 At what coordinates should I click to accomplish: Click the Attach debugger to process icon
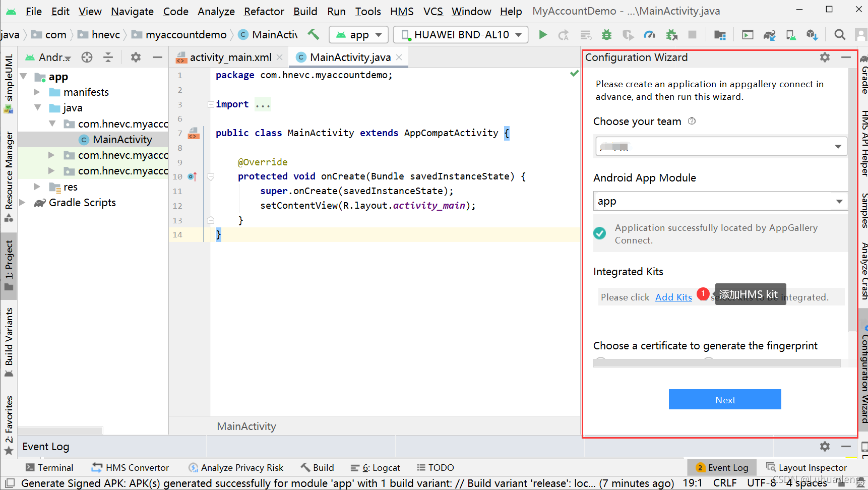[x=671, y=34]
